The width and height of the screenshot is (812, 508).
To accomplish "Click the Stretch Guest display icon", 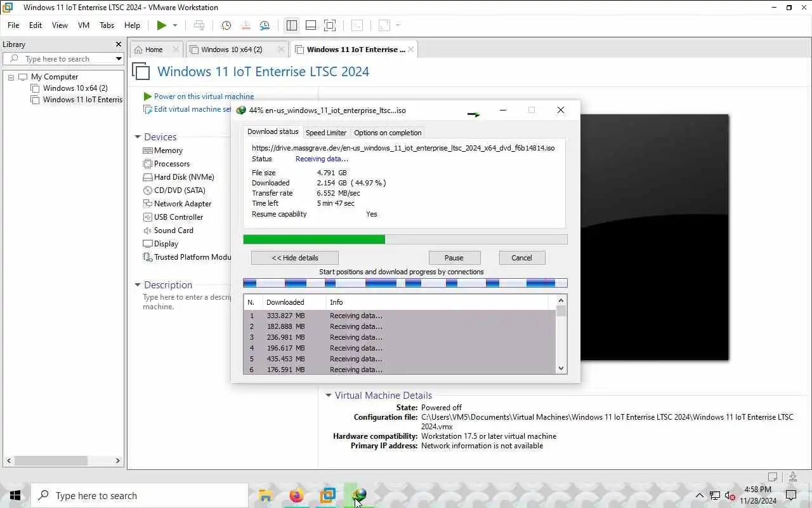I will [384, 25].
